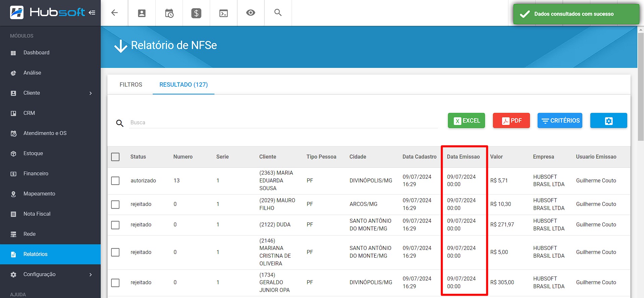Viewport: 644px width, 298px height.
Task: Open the calendar clock toolbar icon
Action: [x=169, y=13]
